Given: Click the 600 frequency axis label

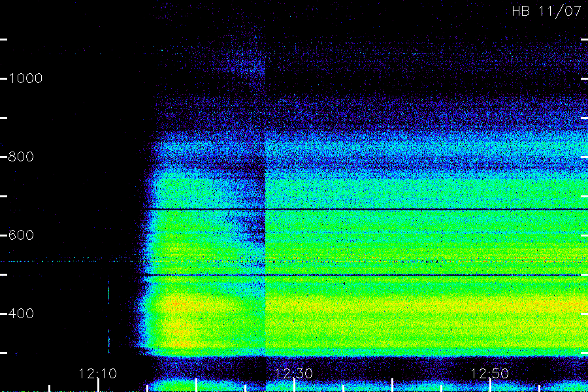Looking at the screenshot, I should coord(21,235).
